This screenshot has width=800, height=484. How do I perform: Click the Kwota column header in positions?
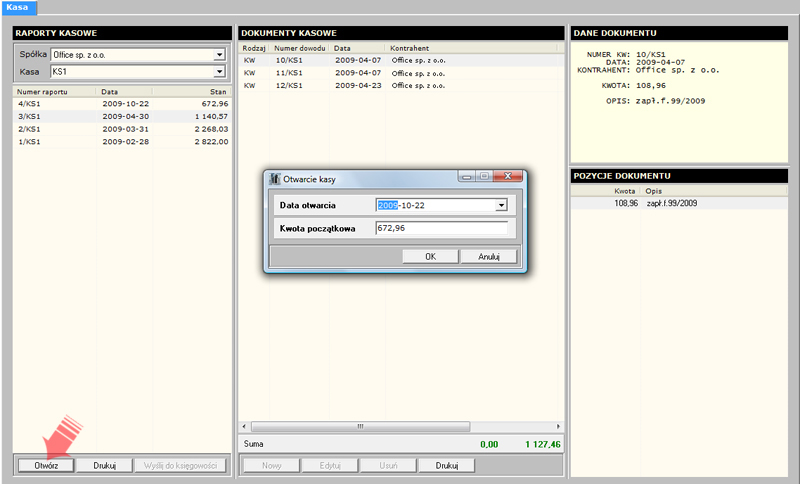pyautogui.click(x=606, y=191)
